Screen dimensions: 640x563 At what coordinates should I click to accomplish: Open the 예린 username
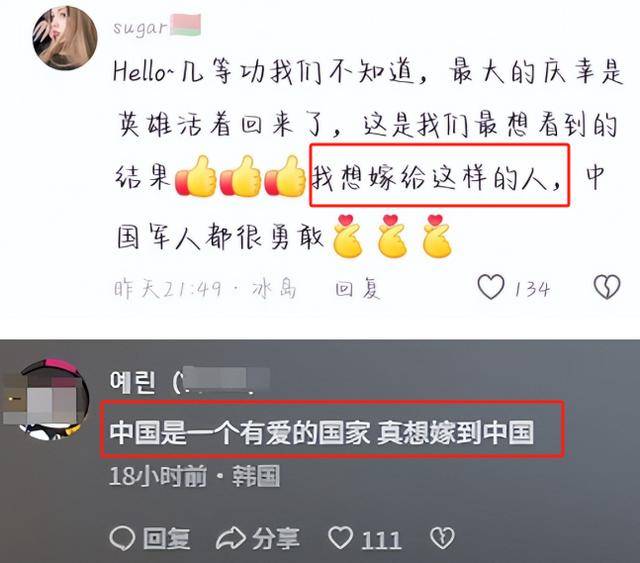[133, 382]
